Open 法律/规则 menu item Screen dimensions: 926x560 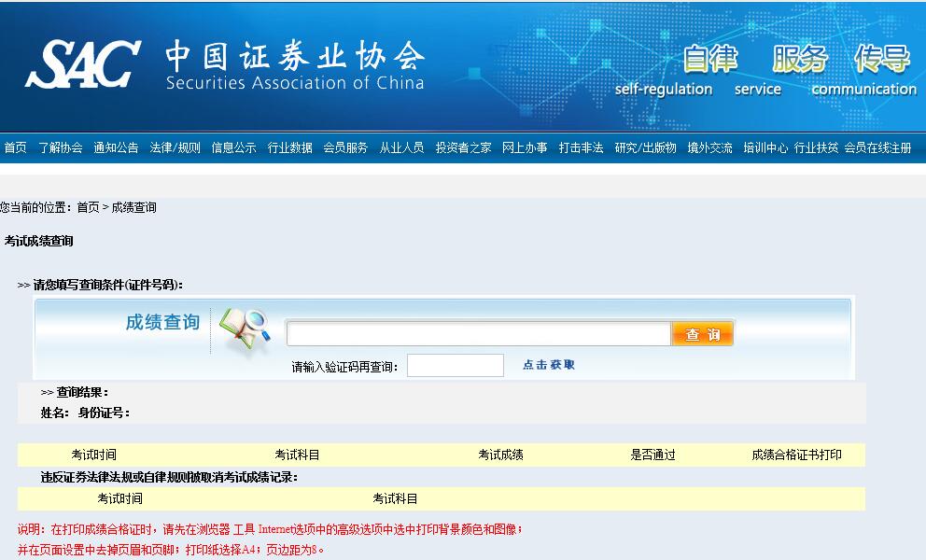(175, 147)
